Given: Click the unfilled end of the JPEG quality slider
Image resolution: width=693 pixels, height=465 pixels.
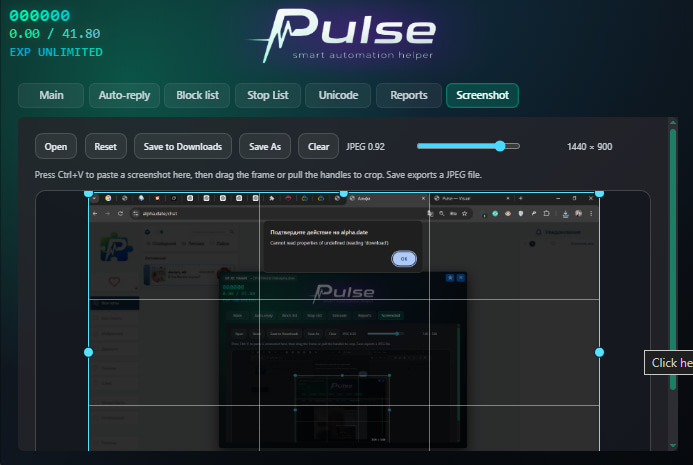Looking at the screenshot, I should [x=513, y=146].
